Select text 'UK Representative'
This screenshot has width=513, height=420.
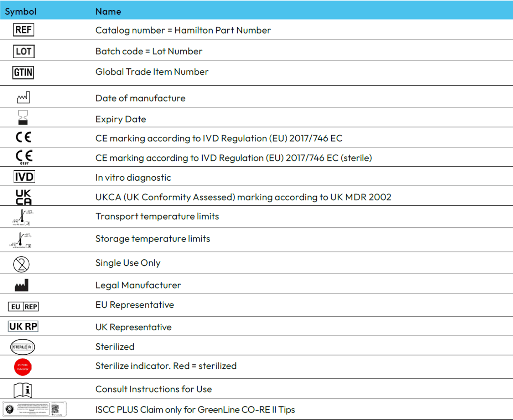(x=134, y=327)
